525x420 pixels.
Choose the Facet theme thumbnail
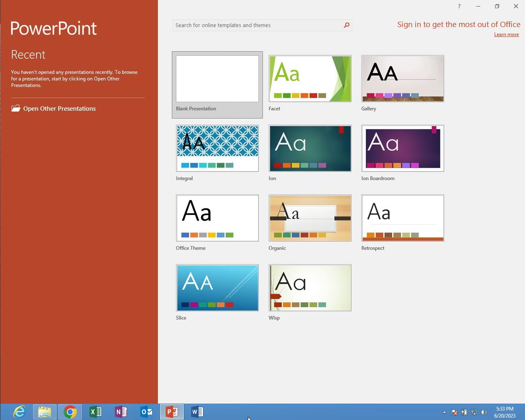click(x=310, y=79)
